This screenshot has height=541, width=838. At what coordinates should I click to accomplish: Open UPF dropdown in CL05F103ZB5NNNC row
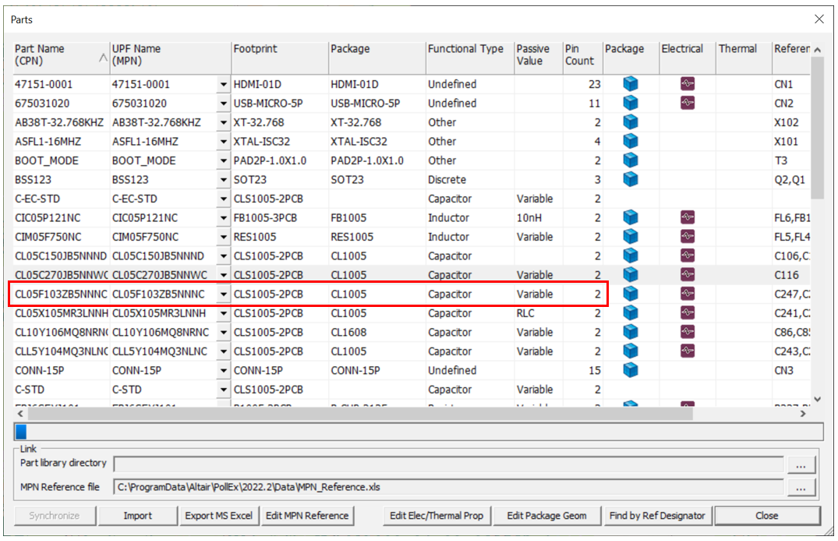click(x=222, y=294)
